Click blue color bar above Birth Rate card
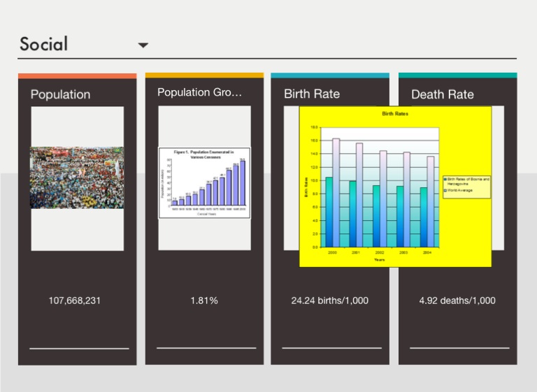The width and height of the screenshot is (537, 392). (x=329, y=75)
